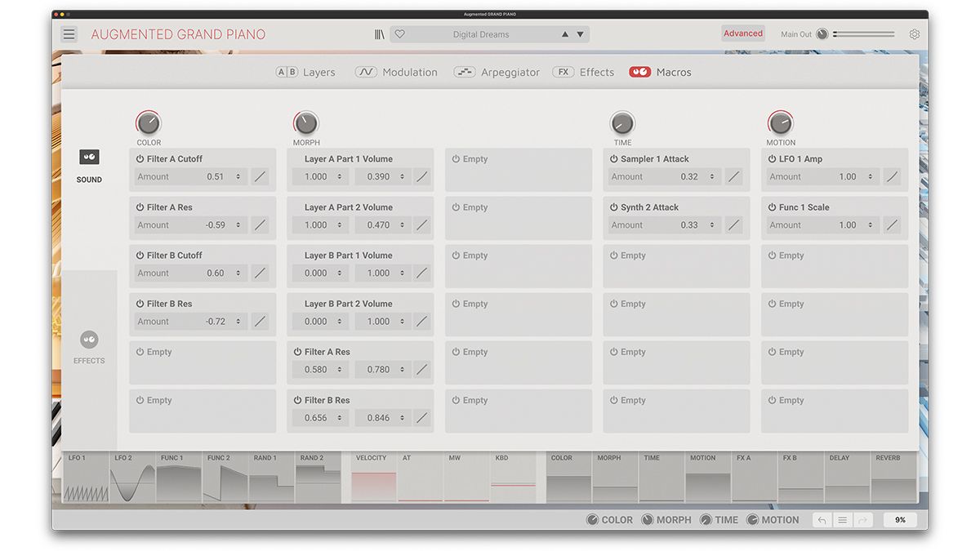Adjust Filter A Cutoff amount stepper 0.51
980x551 pixels.
[238, 176]
